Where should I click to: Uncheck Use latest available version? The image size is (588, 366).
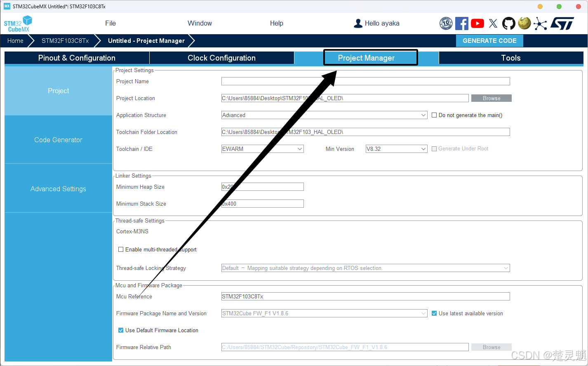pos(434,313)
